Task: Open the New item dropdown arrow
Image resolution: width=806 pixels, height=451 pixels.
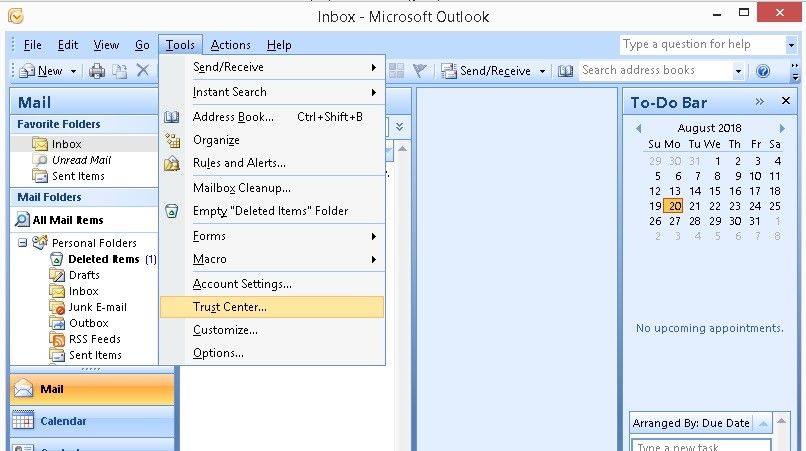Action: (74, 71)
